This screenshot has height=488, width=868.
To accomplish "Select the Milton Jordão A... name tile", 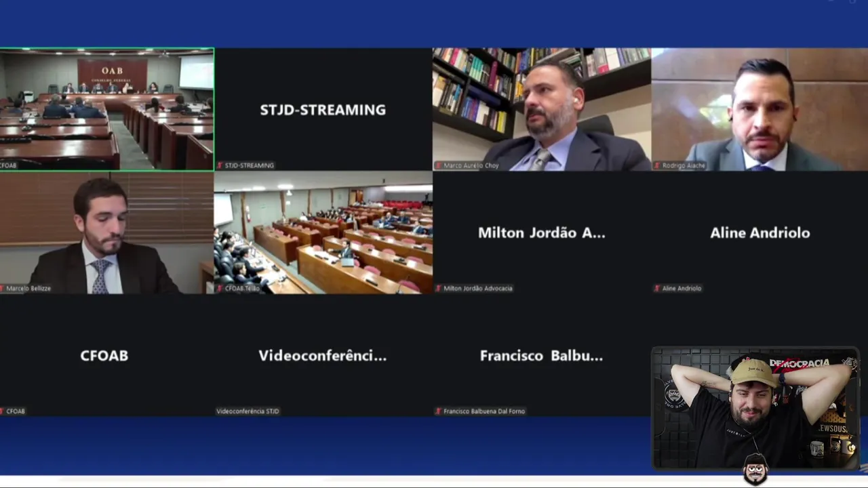I will click(x=542, y=232).
